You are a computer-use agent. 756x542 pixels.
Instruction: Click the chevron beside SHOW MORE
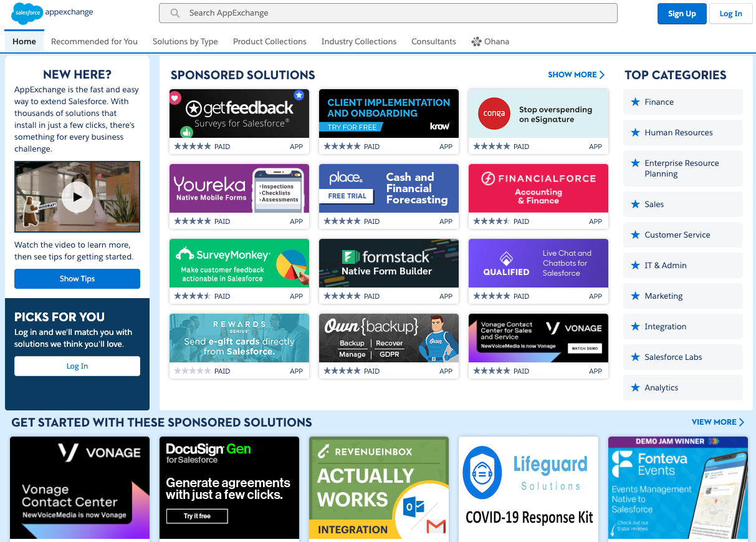point(602,75)
